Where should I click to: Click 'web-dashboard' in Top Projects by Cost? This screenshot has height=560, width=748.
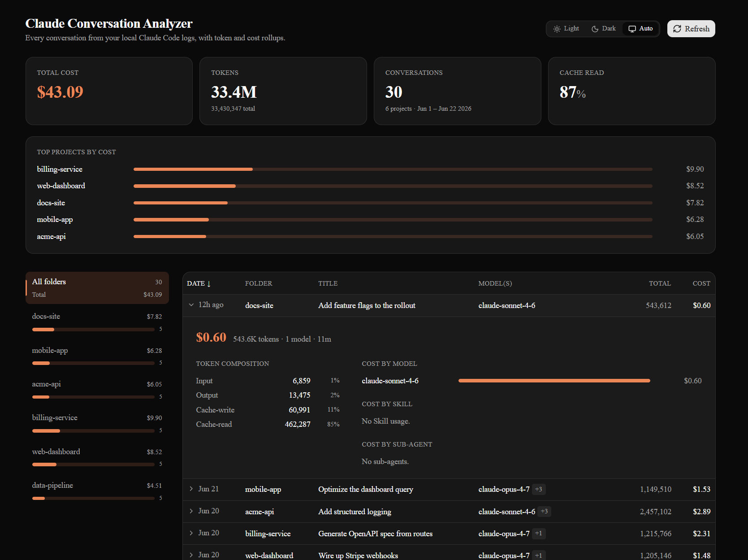point(61,186)
